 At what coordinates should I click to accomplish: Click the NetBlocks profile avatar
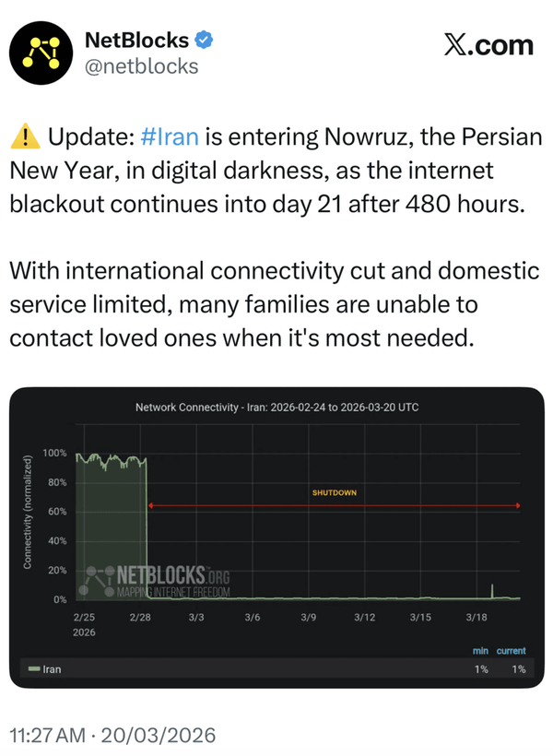[x=41, y=54]
